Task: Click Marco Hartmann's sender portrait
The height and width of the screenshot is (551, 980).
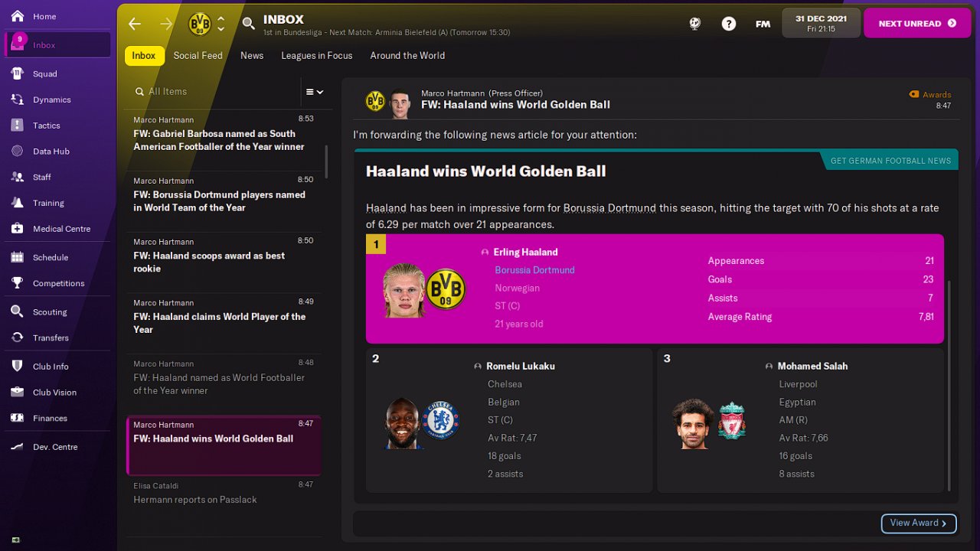Action: coord(399,103)
